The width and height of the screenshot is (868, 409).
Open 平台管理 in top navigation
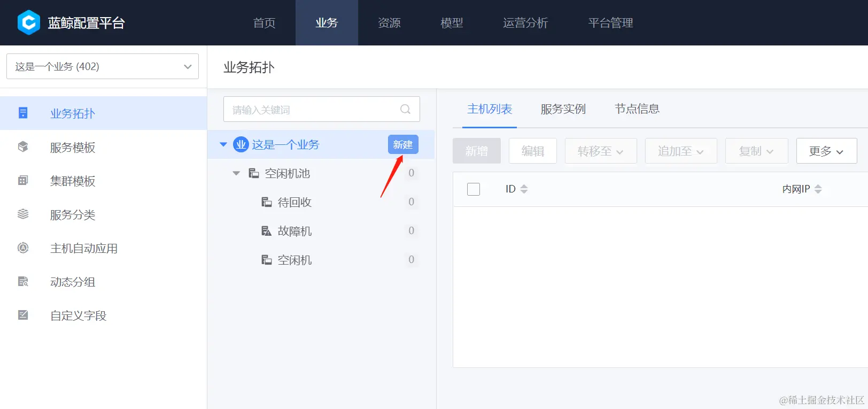pyautogui.click(x=610, y=22)
